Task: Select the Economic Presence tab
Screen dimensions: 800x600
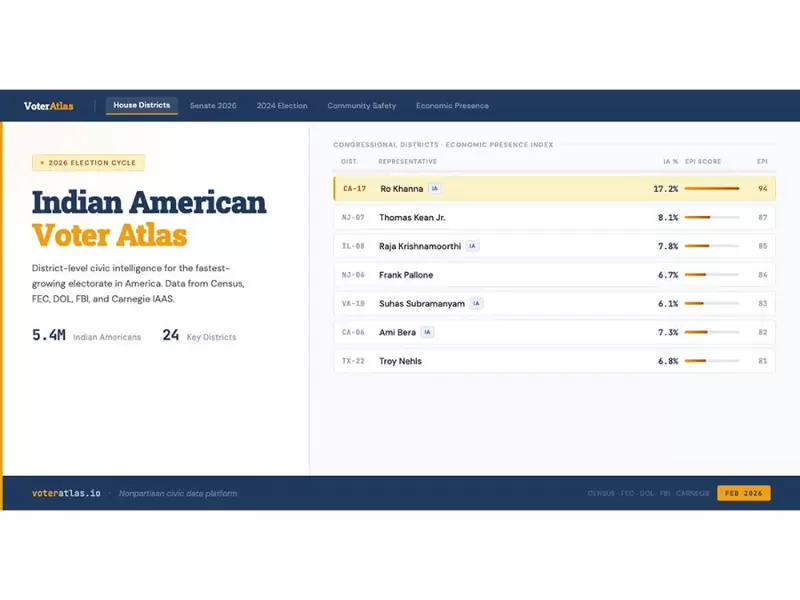Action: (452, 106)
